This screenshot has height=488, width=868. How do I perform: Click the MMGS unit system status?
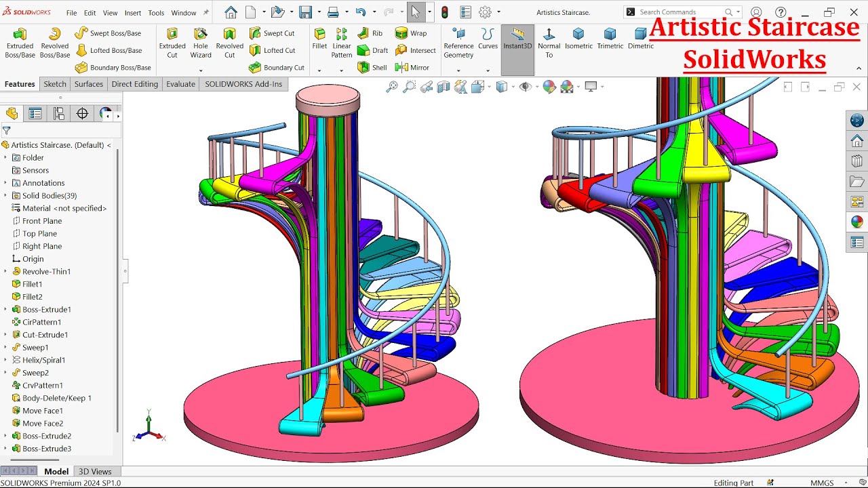(822, 483)
